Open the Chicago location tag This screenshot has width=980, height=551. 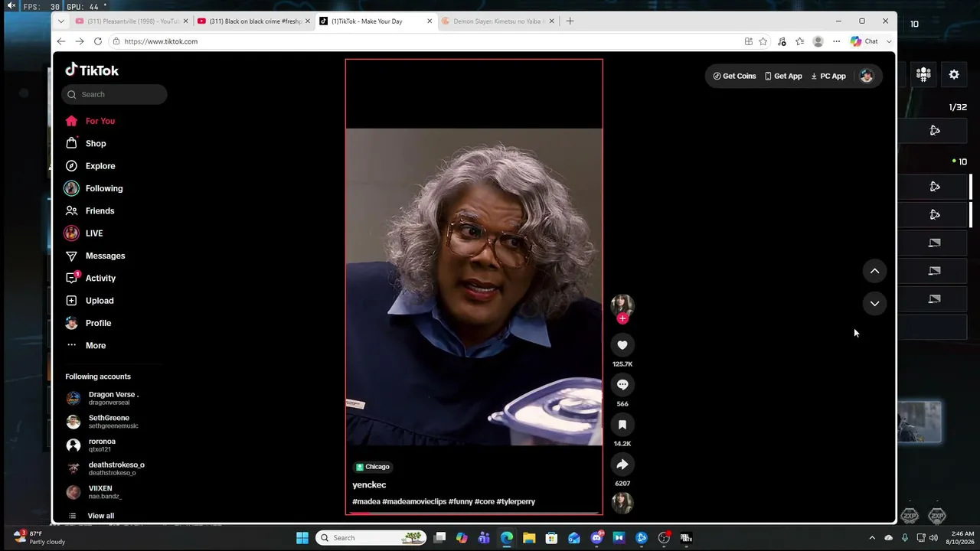pyautogui.click(x=373, y=467)
